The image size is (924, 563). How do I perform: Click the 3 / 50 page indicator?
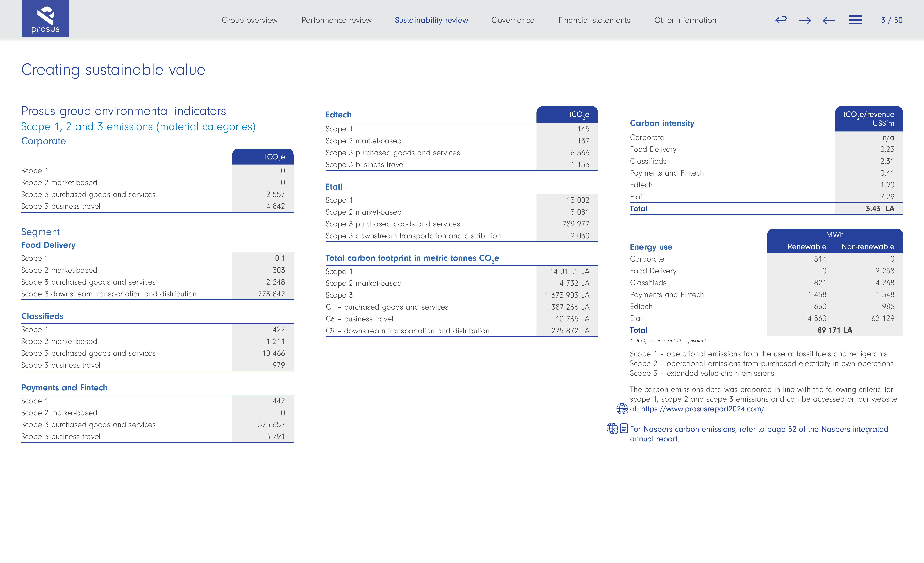click(892, 20)
